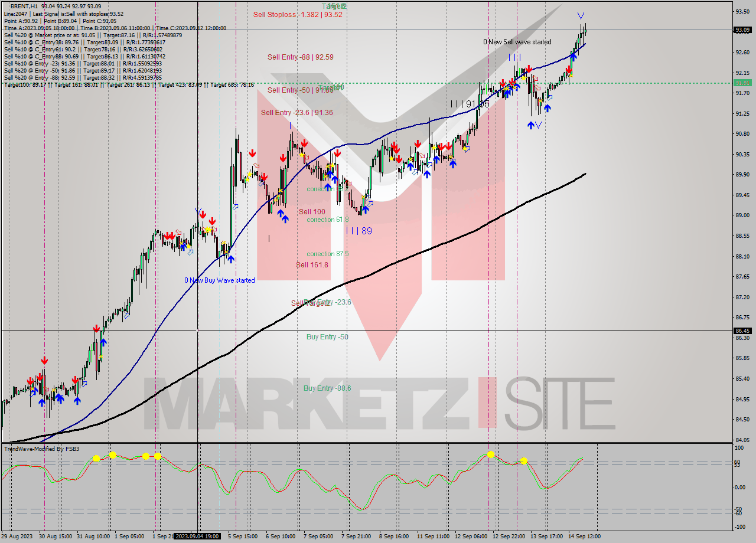Click 'Sell Entry -23.6 | 91.36' label
Image resolution: width=756 pixels, height=543 pixels.
point(296,113)
